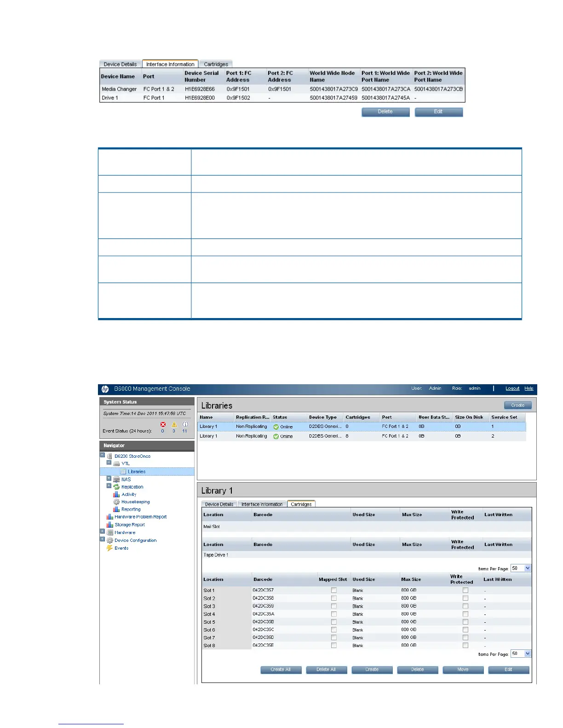The image size is (563, 728).
Task: Click the Help link
Action: [529, 388]
